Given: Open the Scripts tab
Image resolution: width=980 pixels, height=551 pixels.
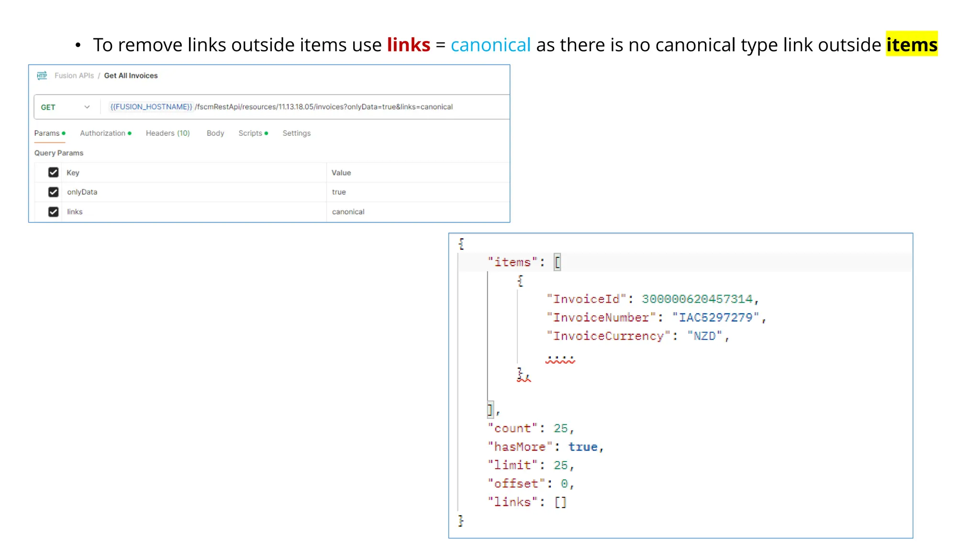Looking at the screenshot, I should pyautogui.click(x=253, y=133).
